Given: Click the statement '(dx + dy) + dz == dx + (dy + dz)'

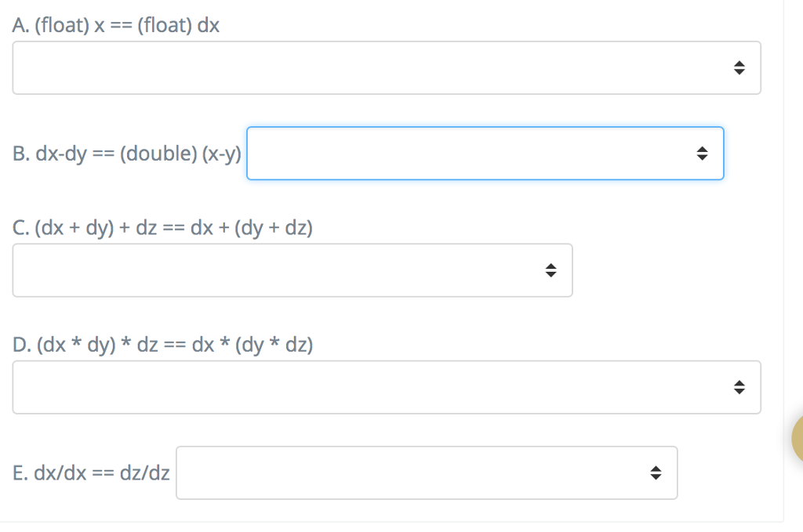Looking at the screenshot, I should point(162,228).
